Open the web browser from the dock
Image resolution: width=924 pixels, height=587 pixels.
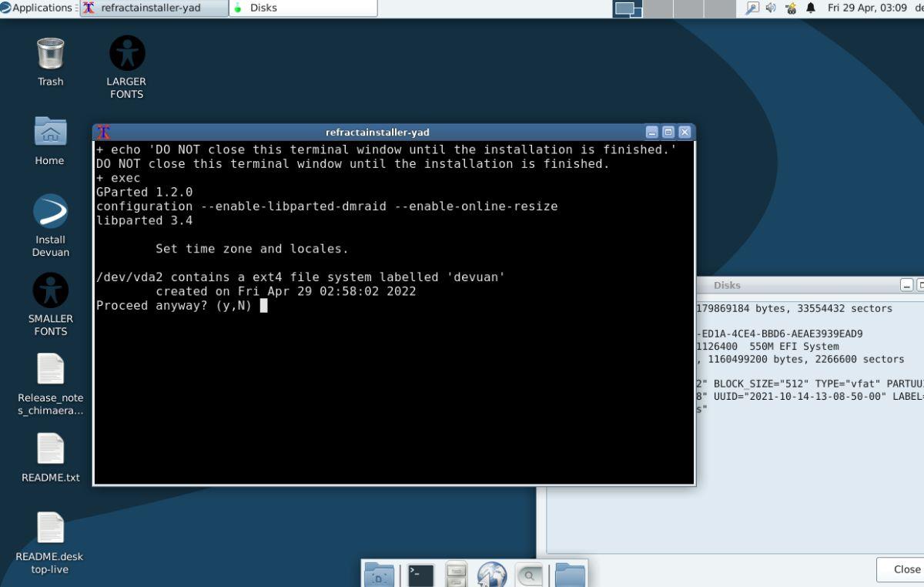coord(491,573)
